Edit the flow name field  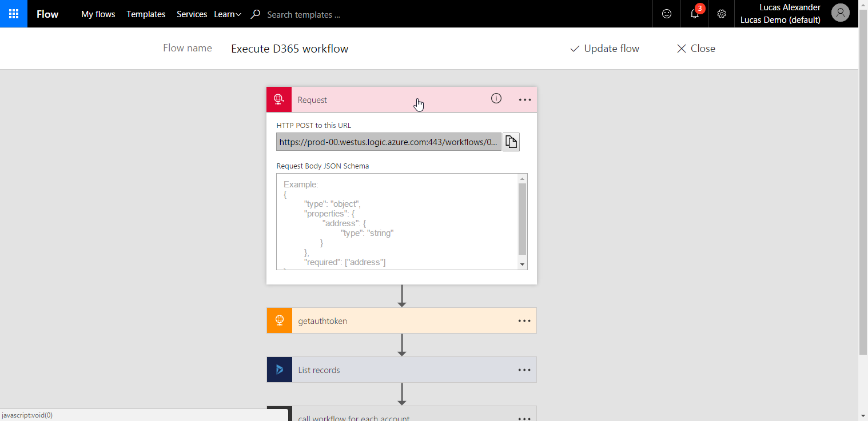coord(289,49)
